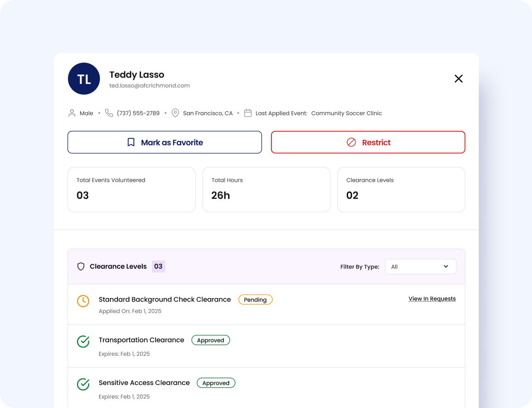
Task: Click the Total Hours card
Action: [x=266, y=189]
